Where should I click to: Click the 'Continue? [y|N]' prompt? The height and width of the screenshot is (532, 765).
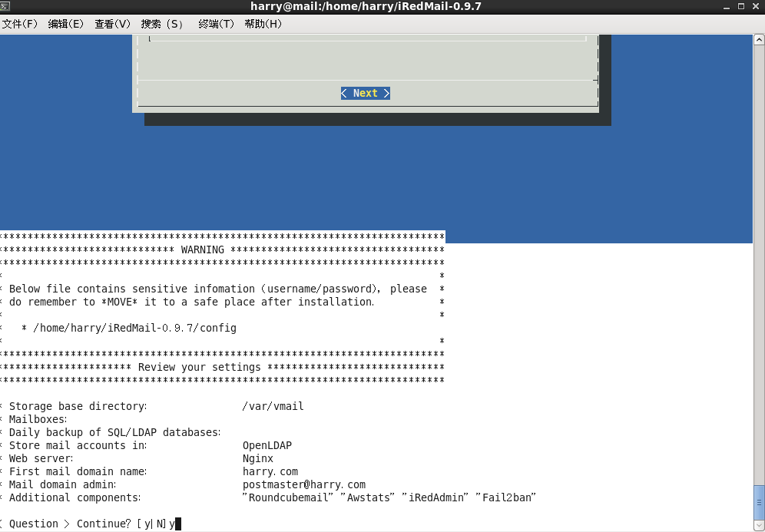tap(121, 524)
